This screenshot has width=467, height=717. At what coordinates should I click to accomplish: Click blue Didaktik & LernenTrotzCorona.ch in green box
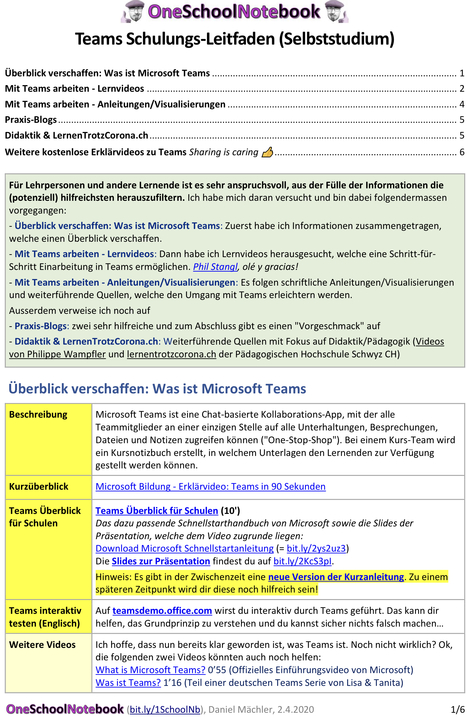coord(86,341)
